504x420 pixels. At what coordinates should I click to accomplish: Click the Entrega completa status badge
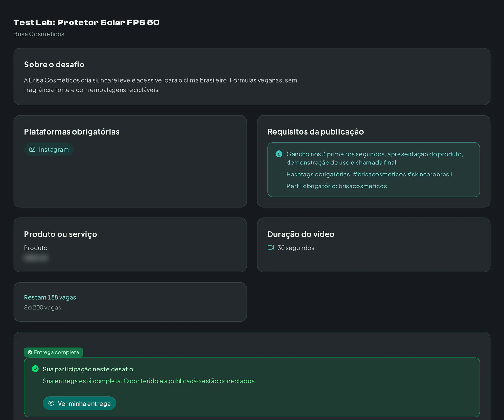click(x=53, y=352)
